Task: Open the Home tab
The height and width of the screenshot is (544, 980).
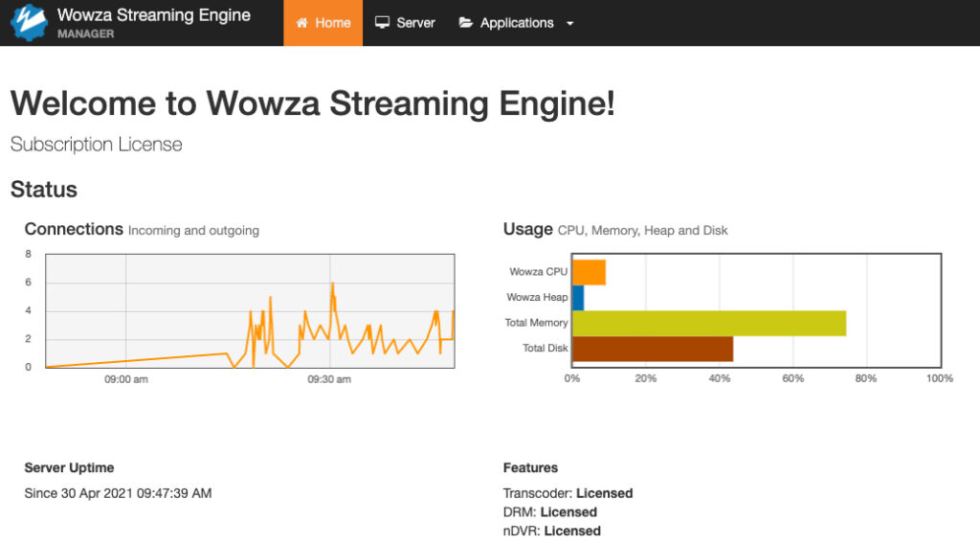Action: [323, 23]
